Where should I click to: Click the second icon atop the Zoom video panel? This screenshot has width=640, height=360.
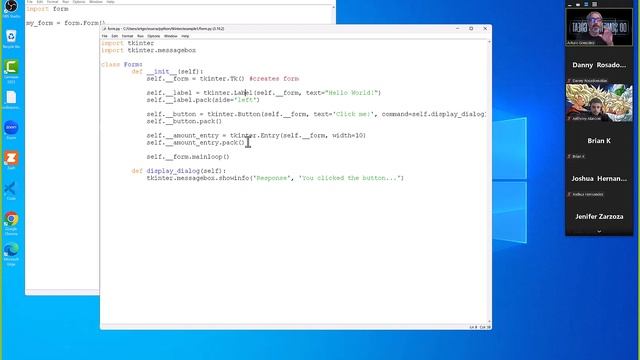click(x=578, y=4)
